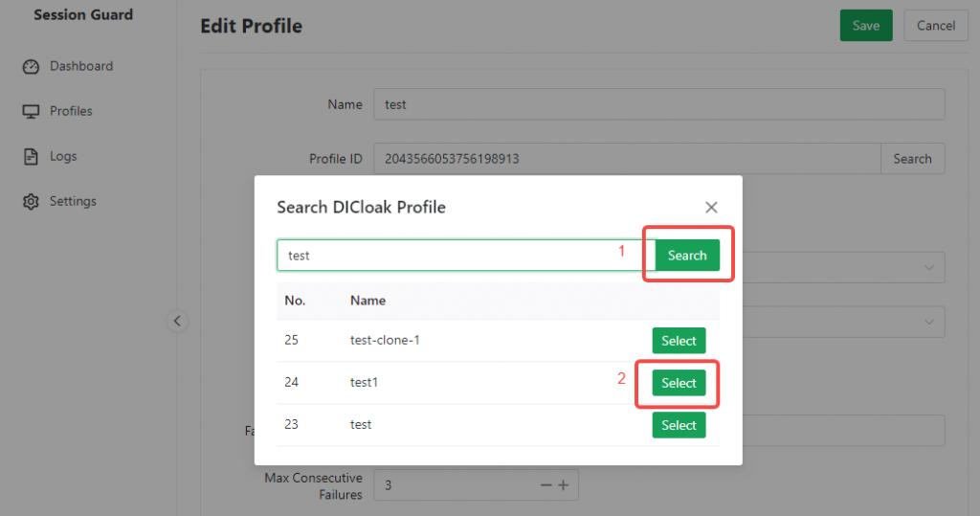
Task: Increase Max Consecutive Failures with plus
Action: pos(564,485)
